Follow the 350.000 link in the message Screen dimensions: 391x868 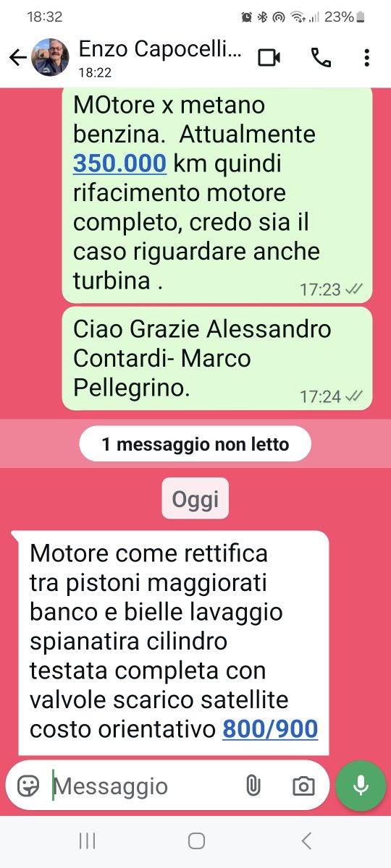point(119,164)
